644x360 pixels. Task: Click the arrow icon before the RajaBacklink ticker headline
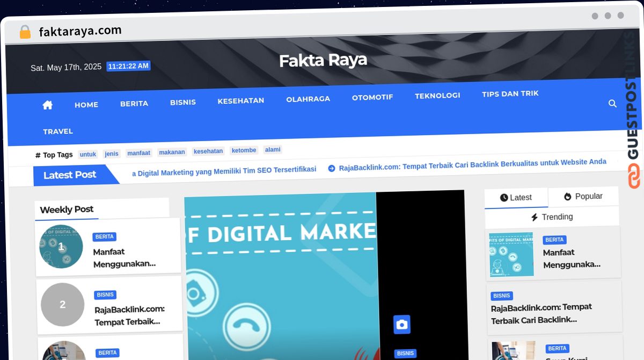(332, 168)
